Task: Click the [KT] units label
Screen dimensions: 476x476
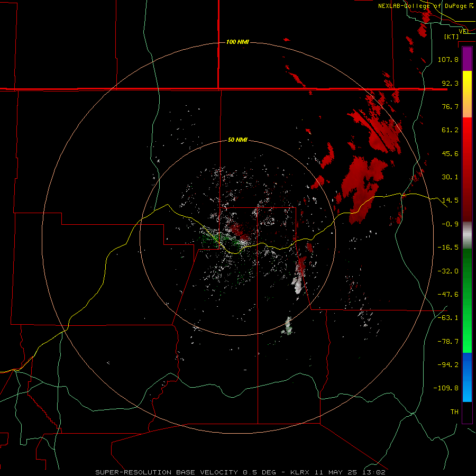Action: 452,36
